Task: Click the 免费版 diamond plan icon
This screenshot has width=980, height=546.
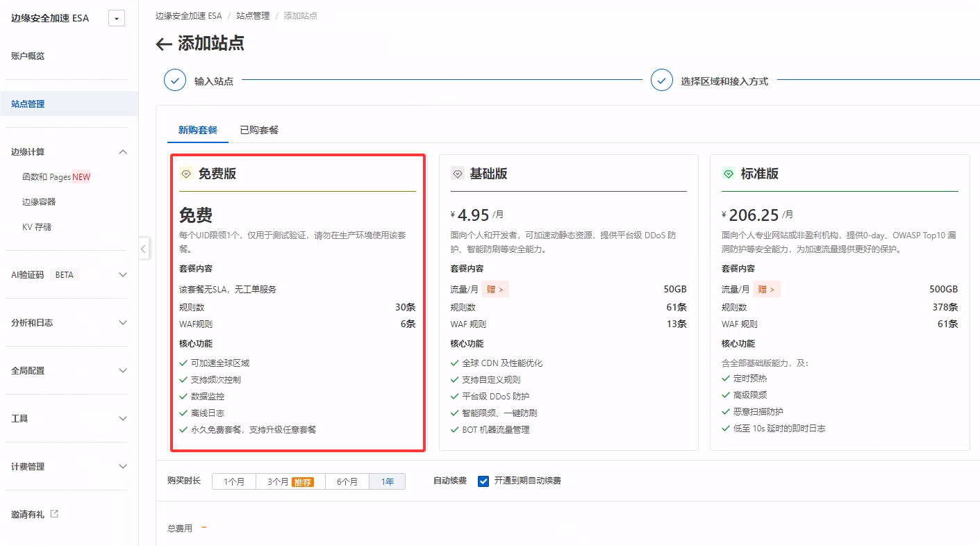Action: tap(186, 174)
